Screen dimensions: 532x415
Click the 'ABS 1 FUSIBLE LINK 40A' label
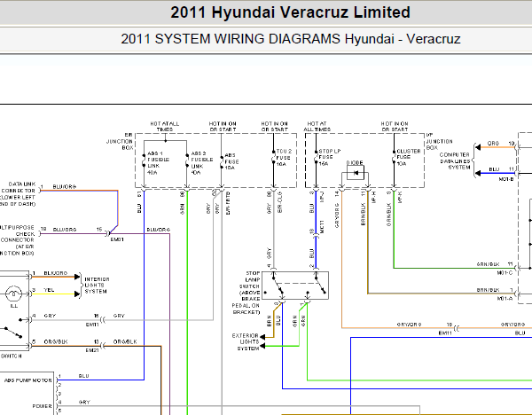(158, 163)
